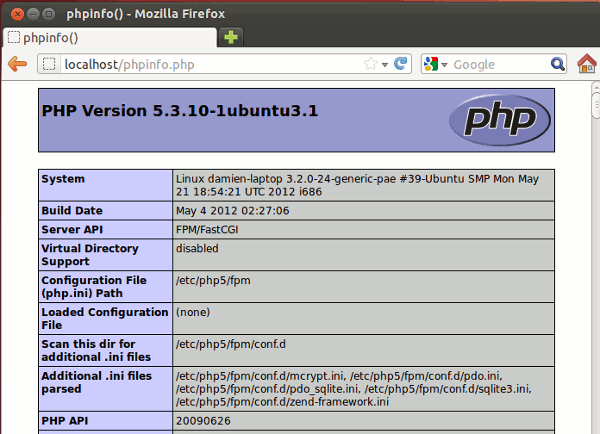Click the System row label
This screenshot has width=600, height=434.
coord(63,179)
